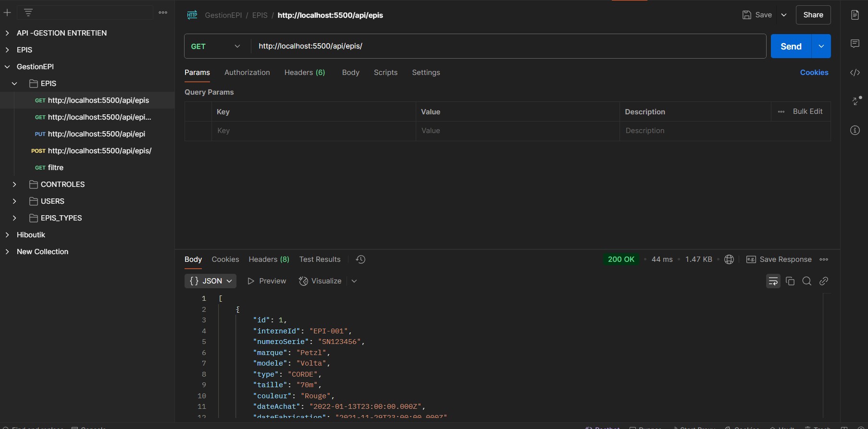This screenshot has width=868, height=429.
Task: Switch to the Params request tab
Action: (x=197, y=73)
